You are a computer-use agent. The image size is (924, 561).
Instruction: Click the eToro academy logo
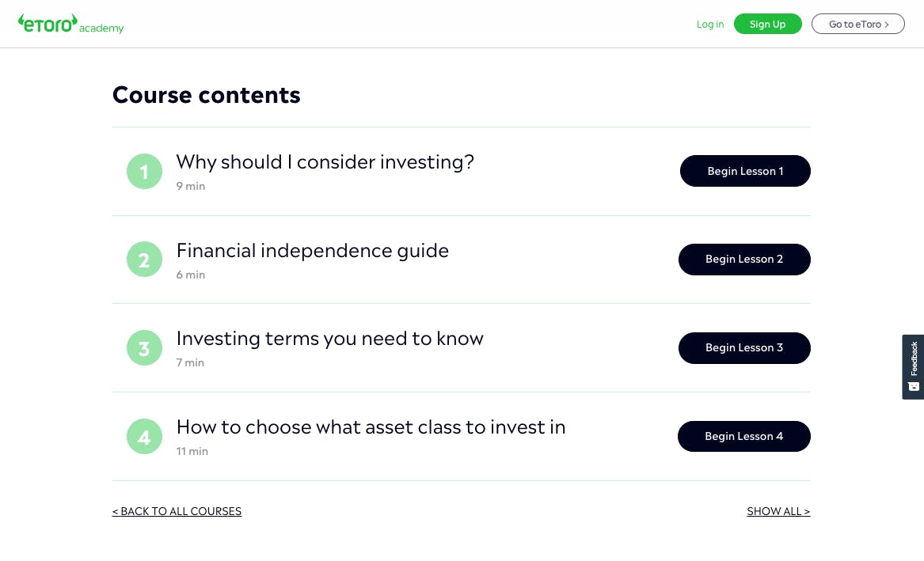click(70, 24)
